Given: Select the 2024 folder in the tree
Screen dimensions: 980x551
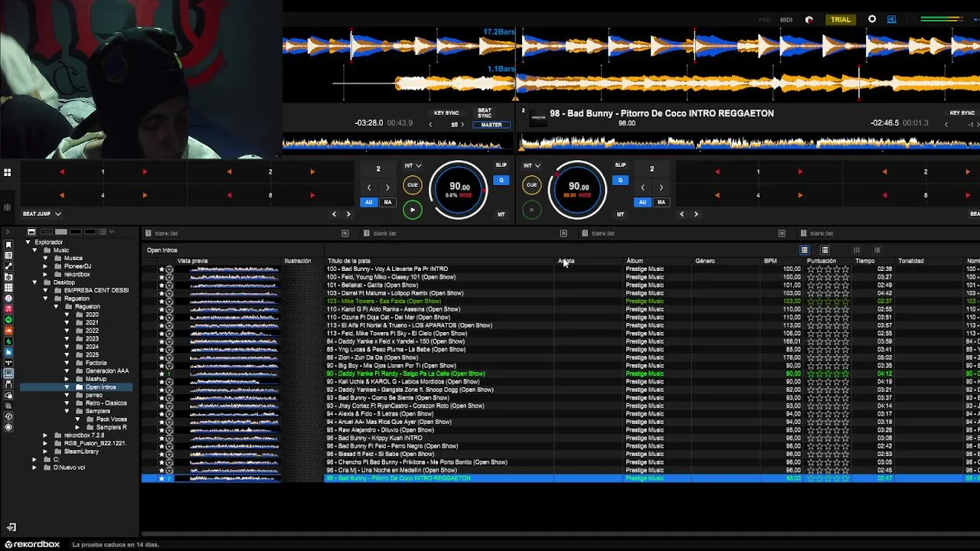Looking at the screenshot, I should (92, 347).
